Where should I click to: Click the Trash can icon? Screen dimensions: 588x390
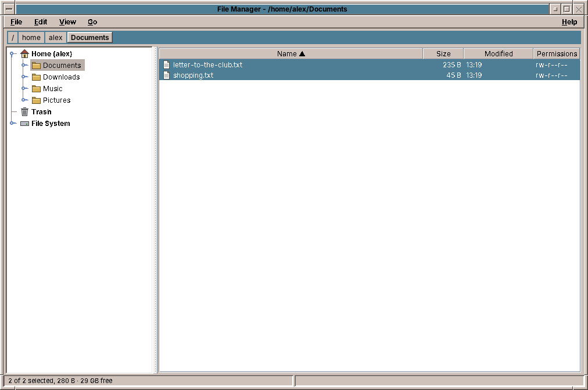coord(24,111)
